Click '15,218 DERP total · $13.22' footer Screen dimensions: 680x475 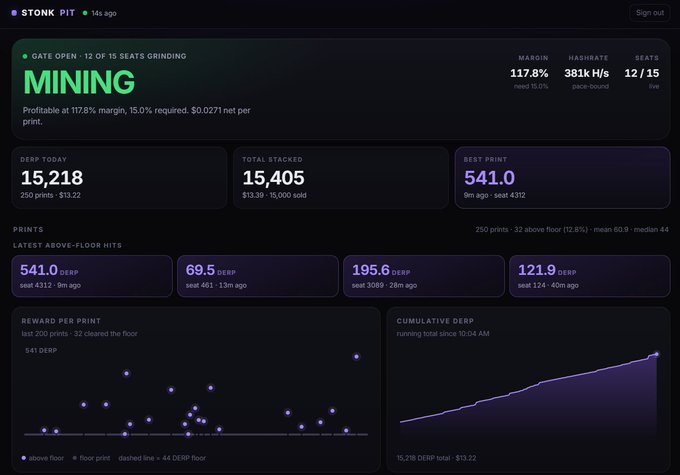tap(436, 458)
